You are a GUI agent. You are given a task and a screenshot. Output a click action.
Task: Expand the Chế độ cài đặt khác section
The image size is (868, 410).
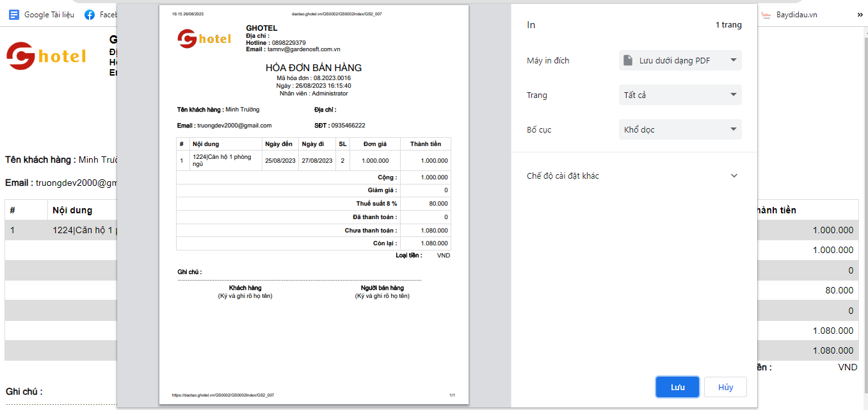click(634, 176)
